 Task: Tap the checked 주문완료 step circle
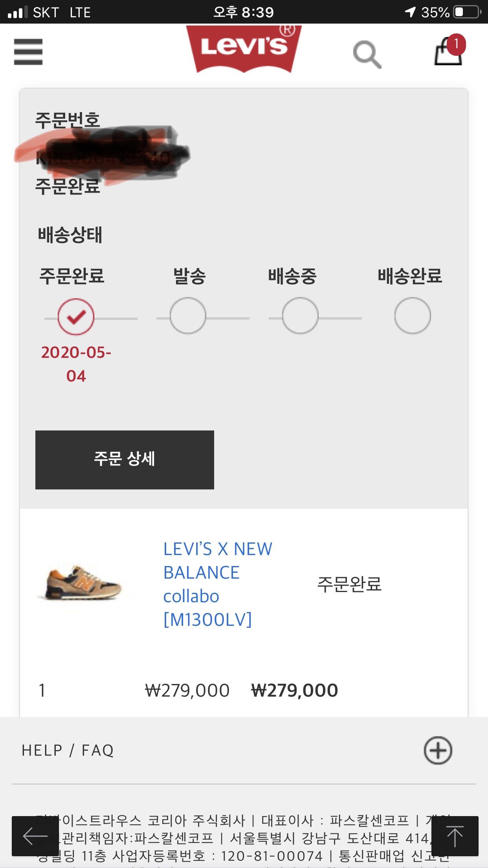tap(76, 317)
